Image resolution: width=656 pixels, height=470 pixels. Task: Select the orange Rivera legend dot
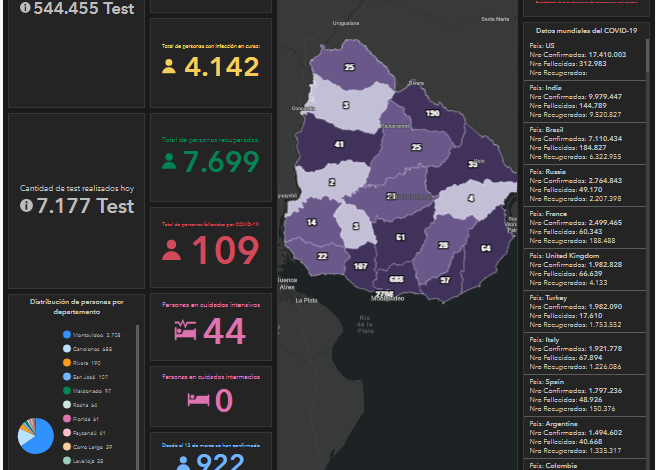pyautogui.click(x=66, y=363)
